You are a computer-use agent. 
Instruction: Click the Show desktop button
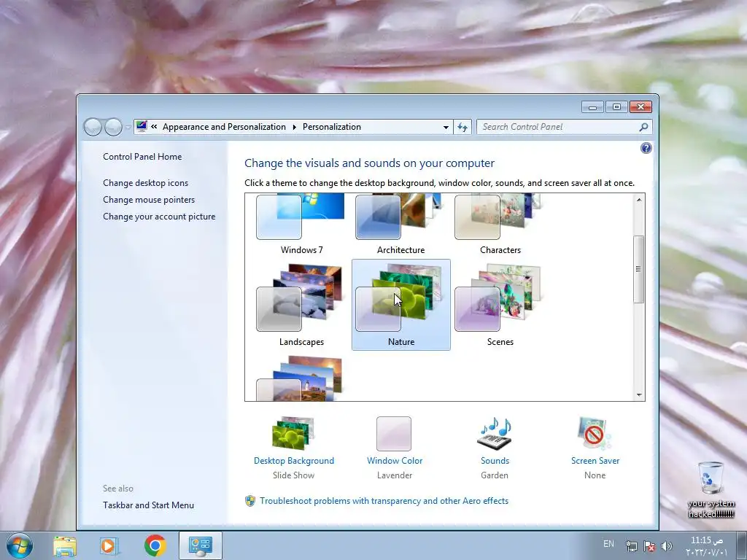[743, 545]
